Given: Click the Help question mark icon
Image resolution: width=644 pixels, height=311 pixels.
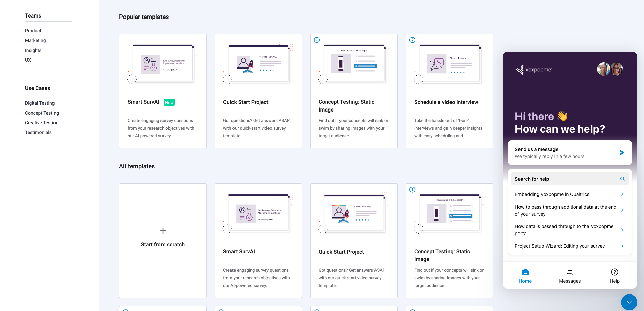Looking at the screenshot, I should point(615,272).
